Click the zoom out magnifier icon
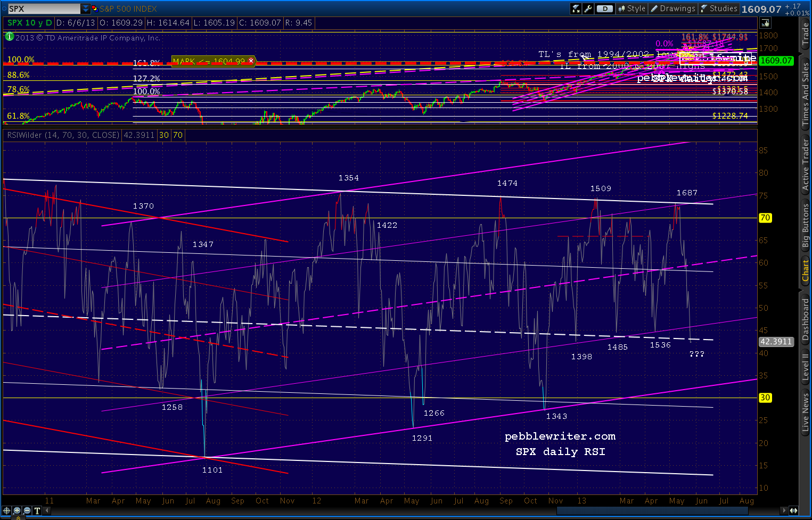812x520 pixels. click(27, 510)
